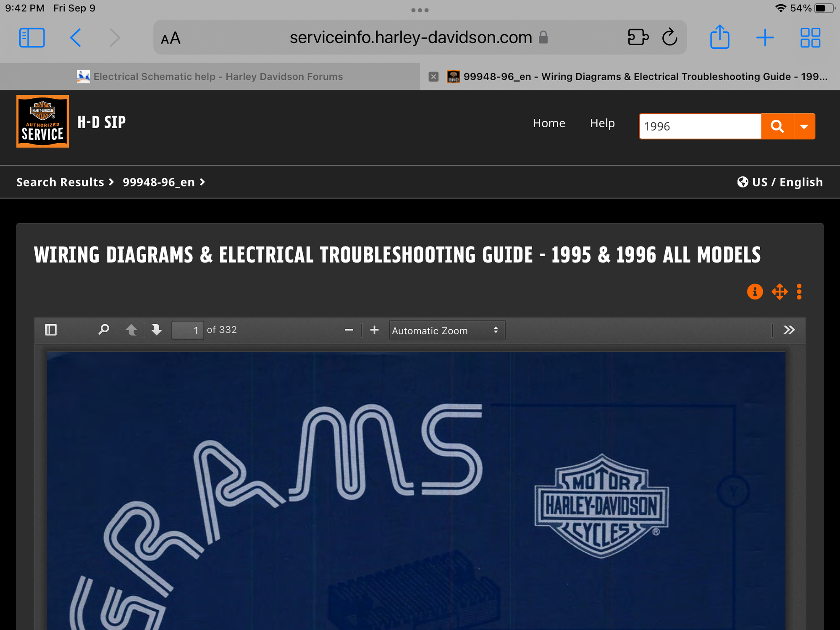Open the Home nav link

point(549,123)
